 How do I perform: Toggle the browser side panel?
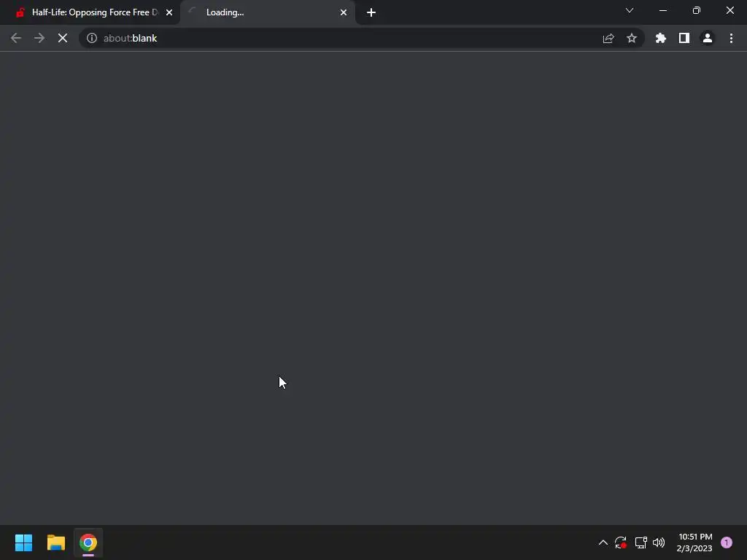[x=684, y=38]
